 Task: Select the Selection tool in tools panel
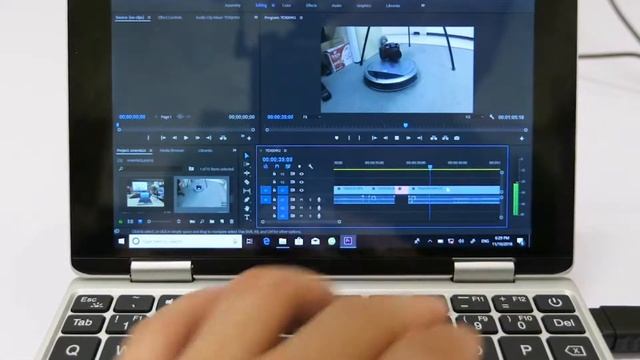(x=247, y=156)
